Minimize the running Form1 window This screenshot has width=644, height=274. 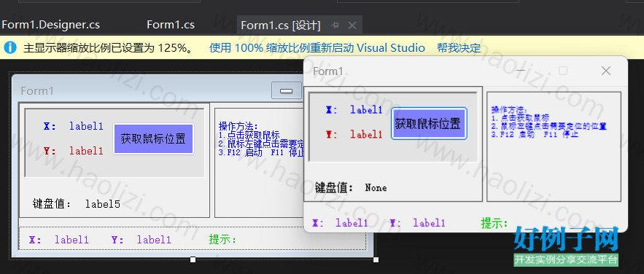[521, 71]
